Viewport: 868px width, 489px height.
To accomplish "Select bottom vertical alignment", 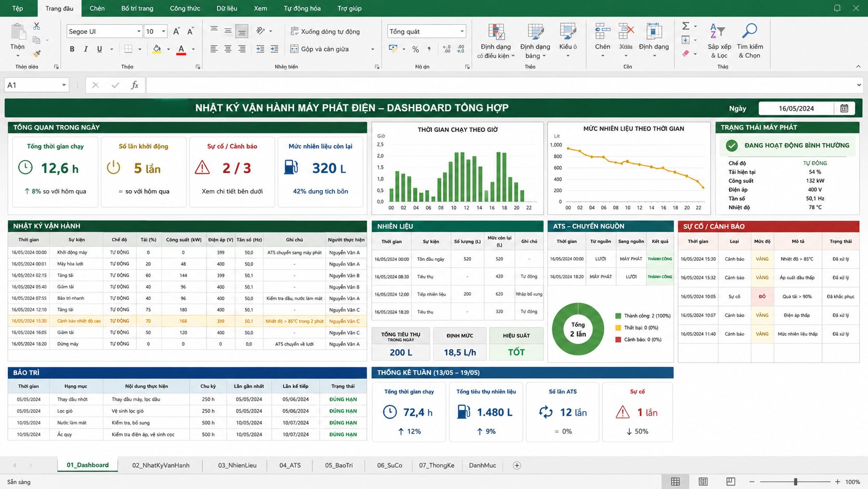I will click(x=241, y=31).
